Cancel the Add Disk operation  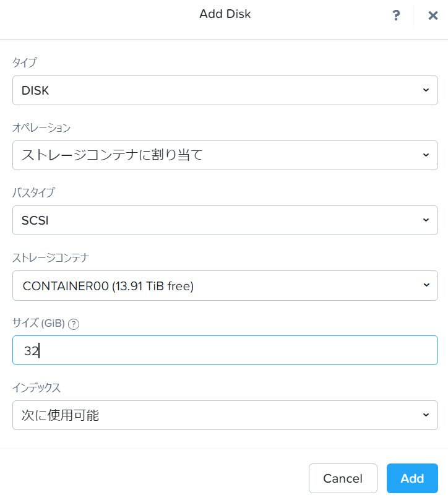(x=343, y=478)
